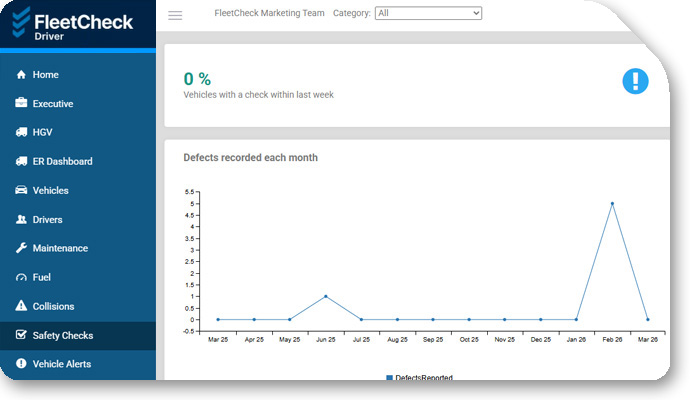Select the Jun 25 data point

326,297
